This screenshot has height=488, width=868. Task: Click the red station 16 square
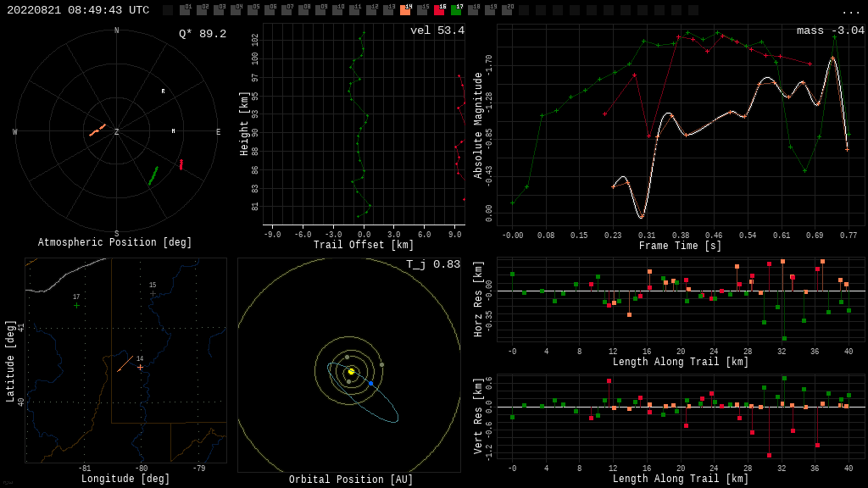(439, 9)
